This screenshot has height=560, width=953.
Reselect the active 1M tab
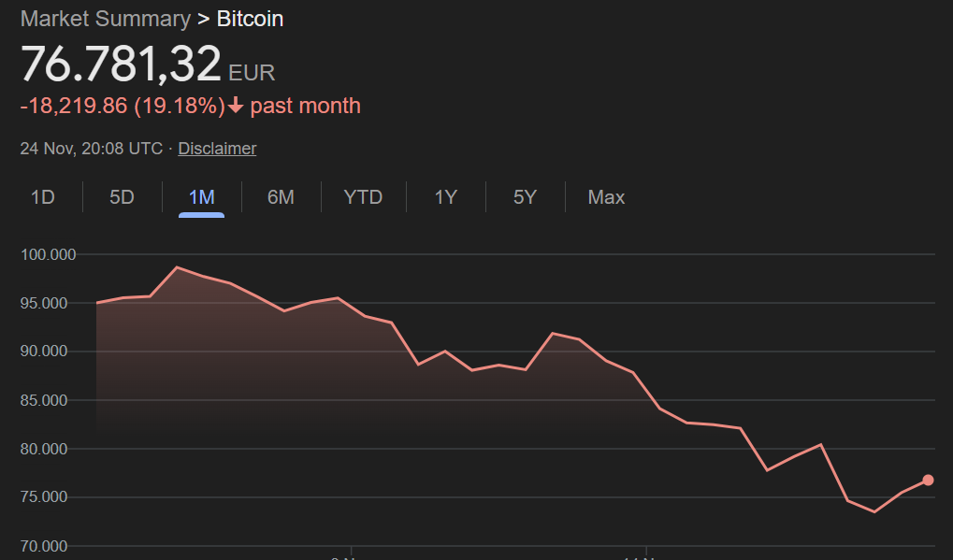coord(201,197)
